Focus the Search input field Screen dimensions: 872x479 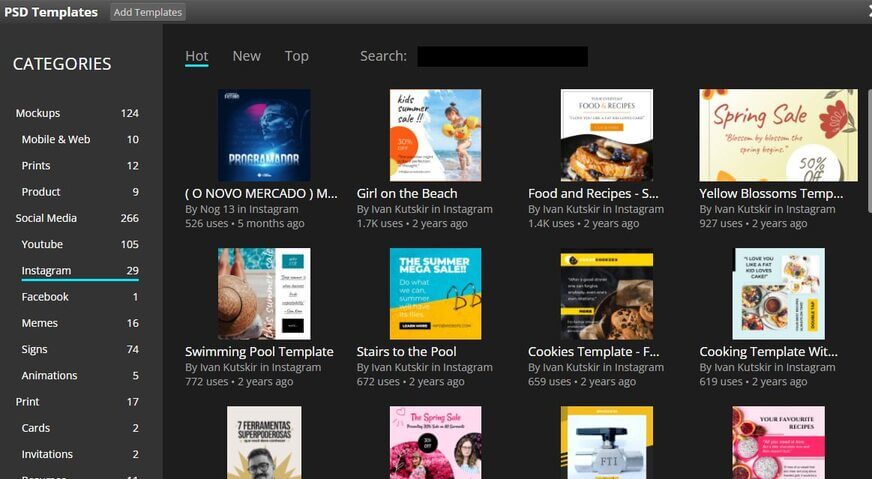(502, 57)
